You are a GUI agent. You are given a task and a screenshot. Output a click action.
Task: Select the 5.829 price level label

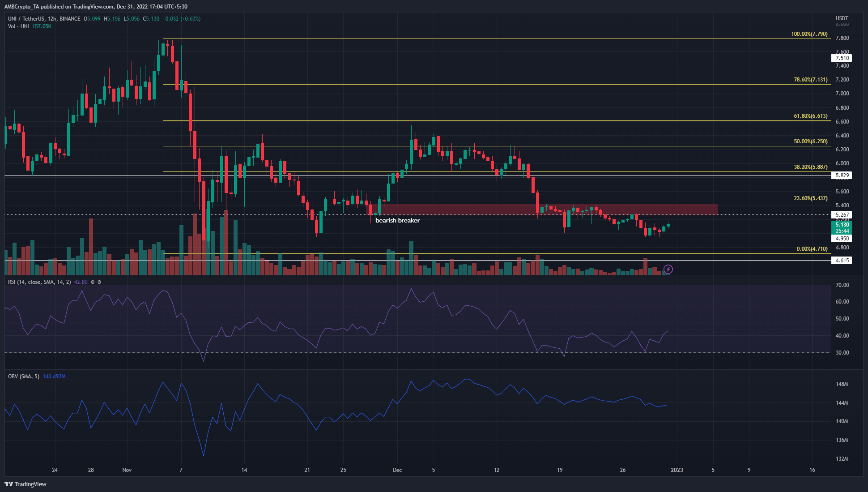(x=842, y=175)
